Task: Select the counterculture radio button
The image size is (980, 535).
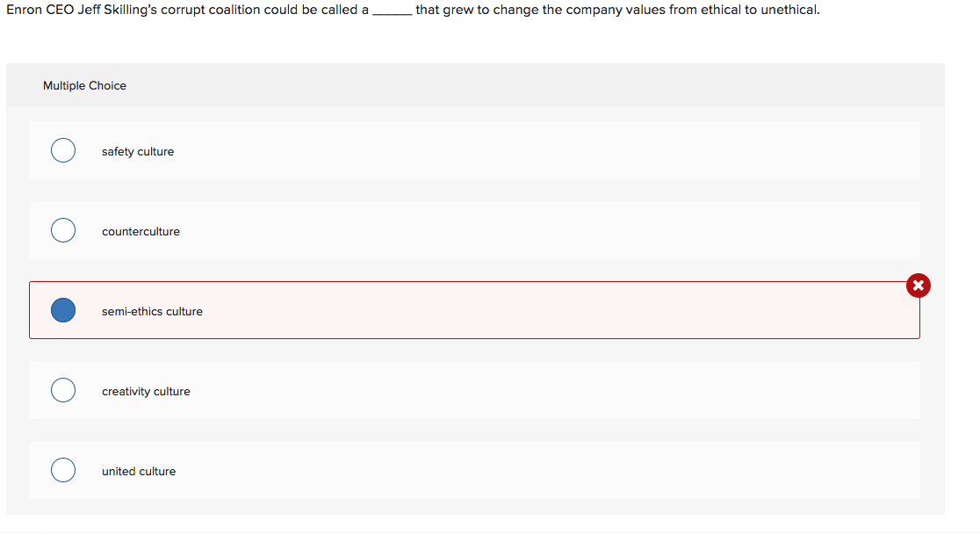Action: [x=62, y=230]
